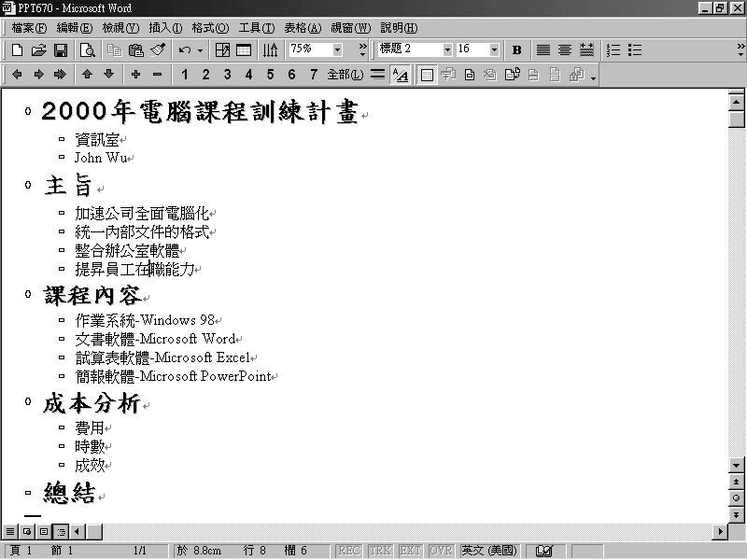Show outline up to level 3
Screen dimensions: 747x560
[x=228, y=75]
